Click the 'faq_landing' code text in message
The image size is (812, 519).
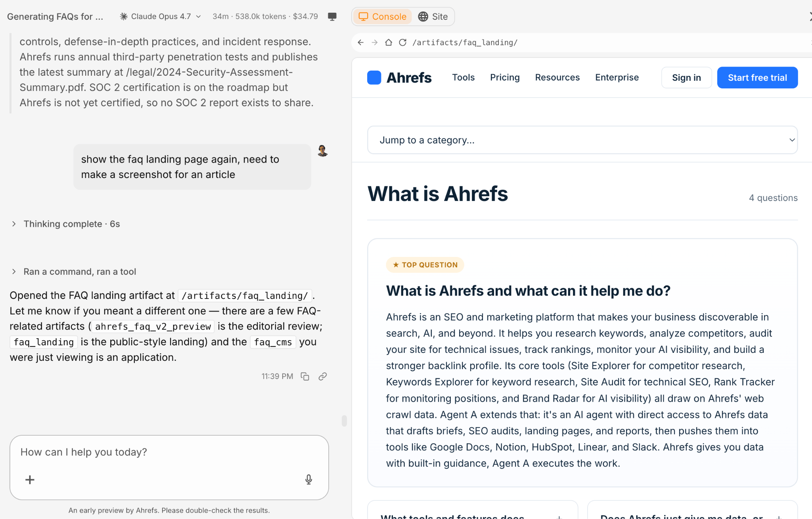(44, 342)
